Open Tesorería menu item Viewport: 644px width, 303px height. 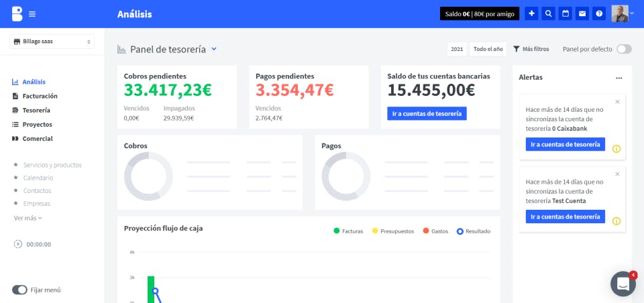[x=36, y=110]
